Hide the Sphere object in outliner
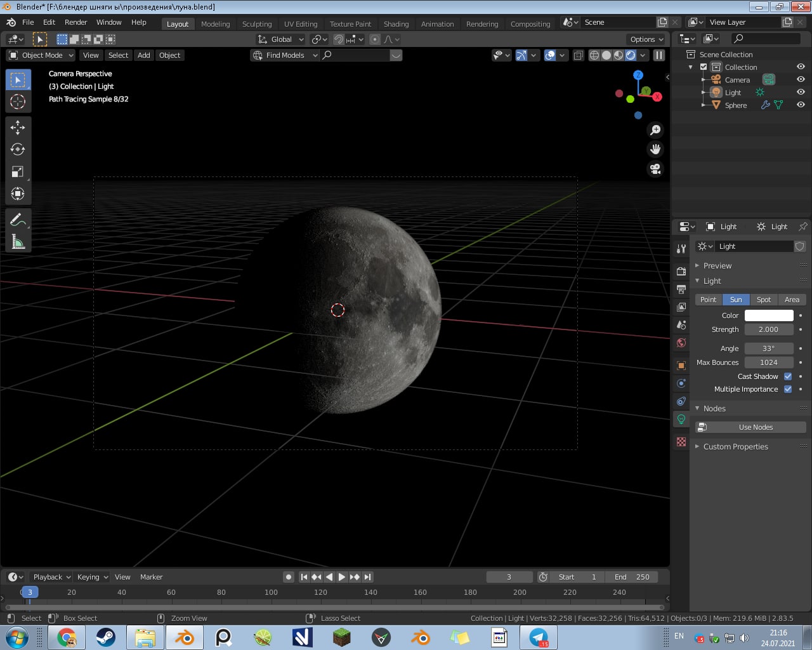 click(x=801, y=105)
